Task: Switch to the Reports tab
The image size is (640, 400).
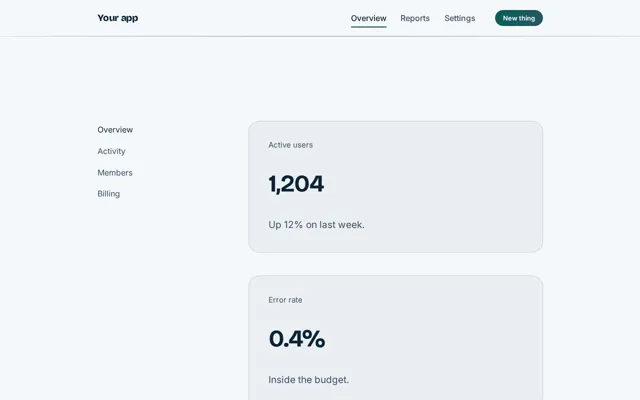Action: pos(415,18)
